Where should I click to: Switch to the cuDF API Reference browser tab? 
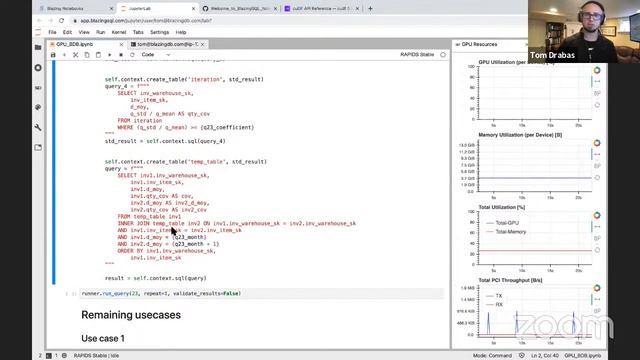click(321, 8)
